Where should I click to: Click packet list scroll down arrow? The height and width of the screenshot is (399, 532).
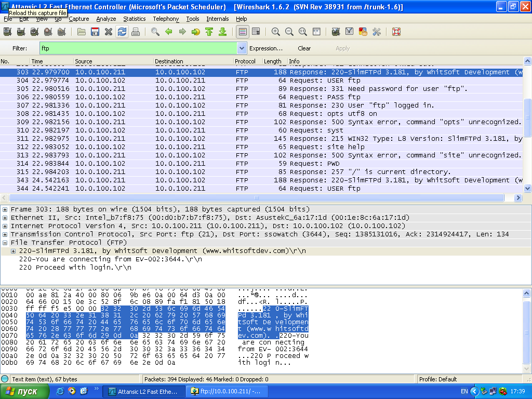(x=527, y=188)
